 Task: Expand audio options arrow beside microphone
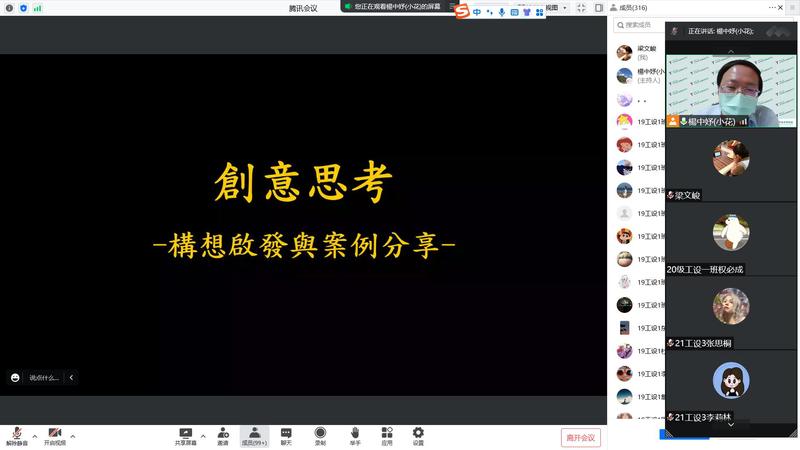(35, 436)
